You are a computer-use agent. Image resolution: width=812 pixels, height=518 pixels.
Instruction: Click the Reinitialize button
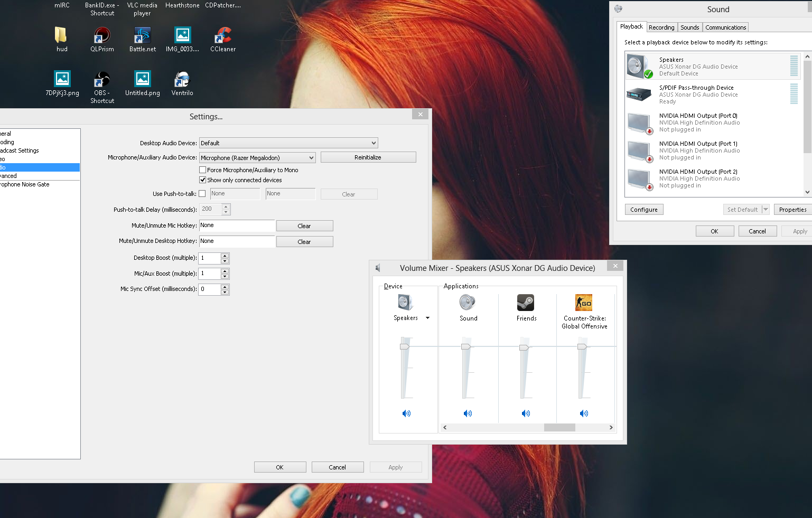tap(368, 157)
